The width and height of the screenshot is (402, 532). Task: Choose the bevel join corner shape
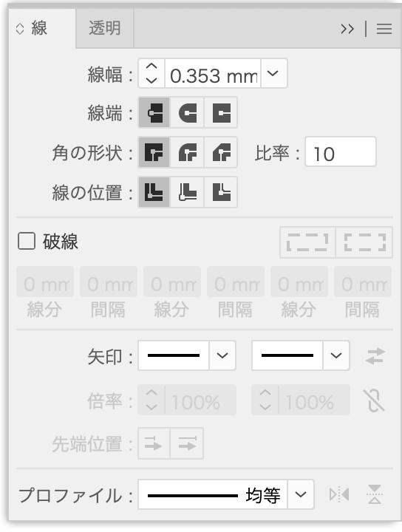(221, 152)
